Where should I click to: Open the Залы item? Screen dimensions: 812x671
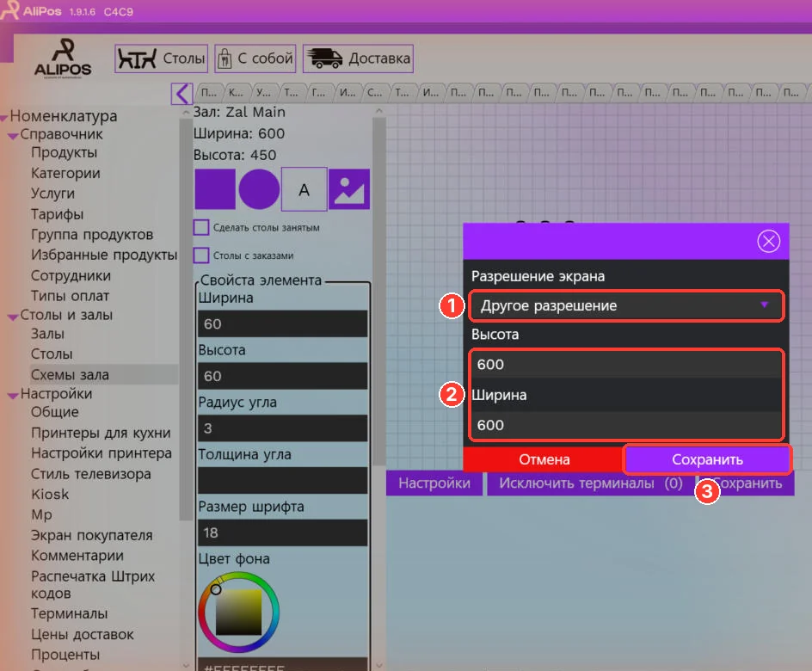click(47, 334)
